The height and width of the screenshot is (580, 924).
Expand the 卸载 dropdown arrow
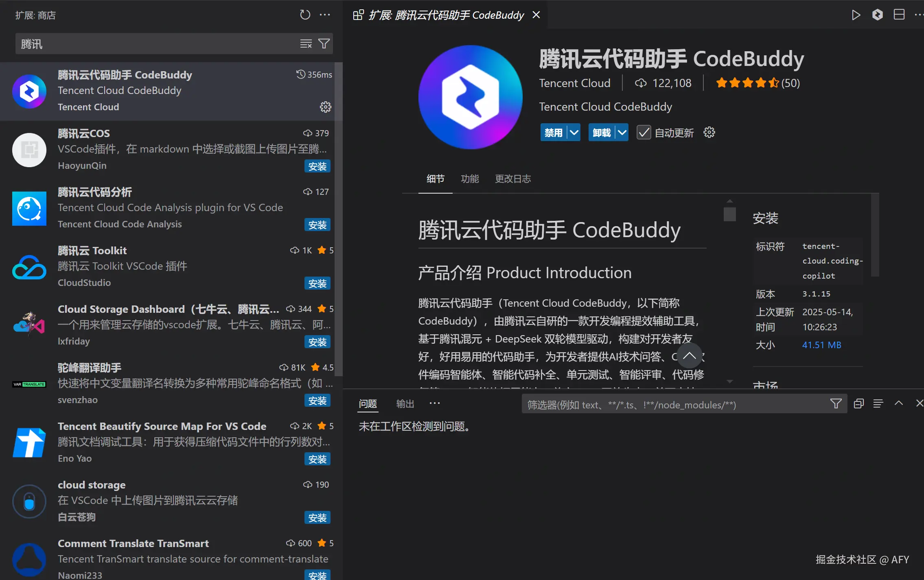pyautogui.click(x=622, y=133)
